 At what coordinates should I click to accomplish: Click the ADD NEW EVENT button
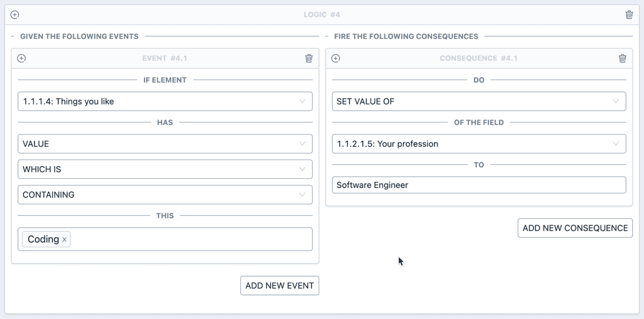pos(280,285)
